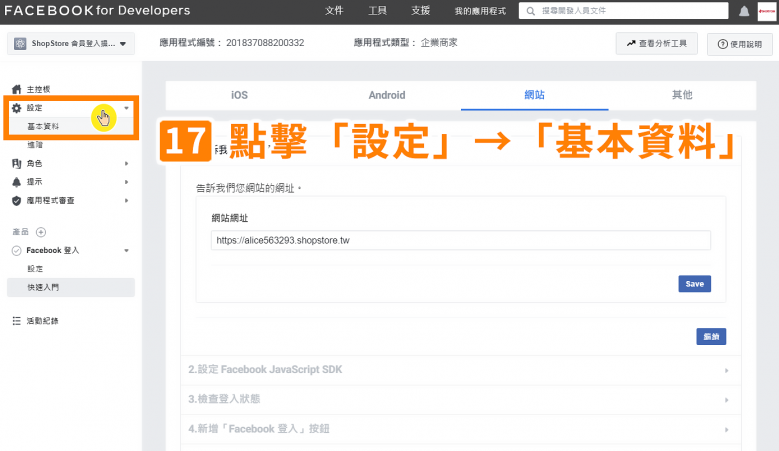This screenshot has width=779, height=451.
Task: Click the FACEBOOK for Developers logo
Action: [97, 10]
